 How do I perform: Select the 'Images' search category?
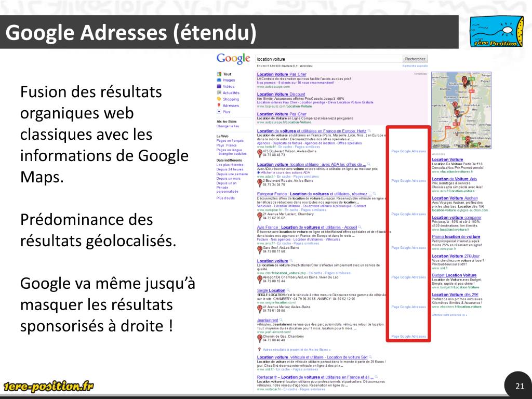229,80
